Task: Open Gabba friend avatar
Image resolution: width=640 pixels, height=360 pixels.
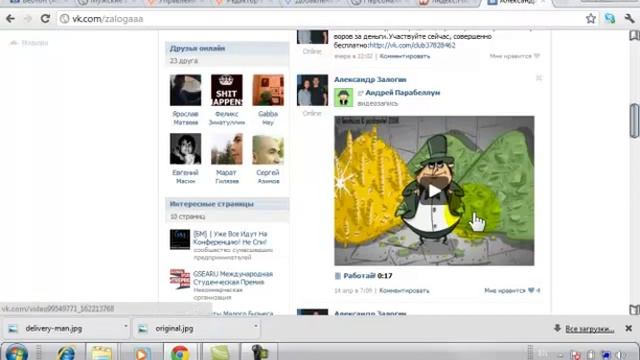Action: pos(268,90)
